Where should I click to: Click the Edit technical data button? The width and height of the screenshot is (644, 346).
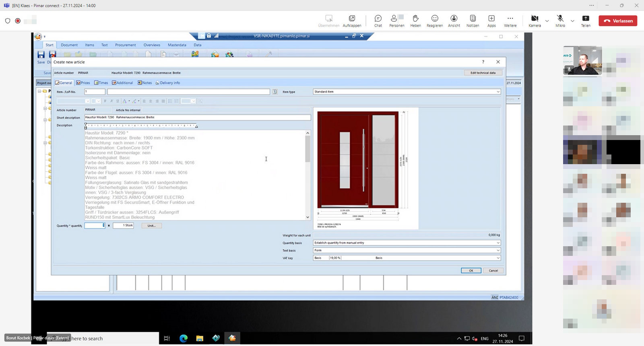[483, 73]
